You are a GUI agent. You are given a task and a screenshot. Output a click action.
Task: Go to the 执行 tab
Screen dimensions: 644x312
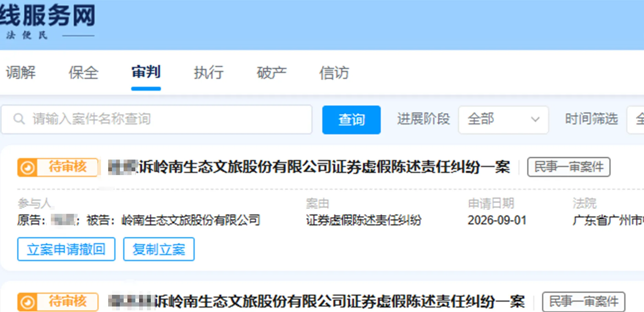(x=209, y=73)
